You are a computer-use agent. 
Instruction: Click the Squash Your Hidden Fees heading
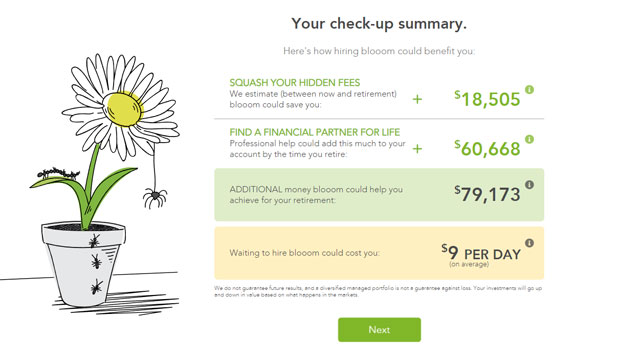295,83
